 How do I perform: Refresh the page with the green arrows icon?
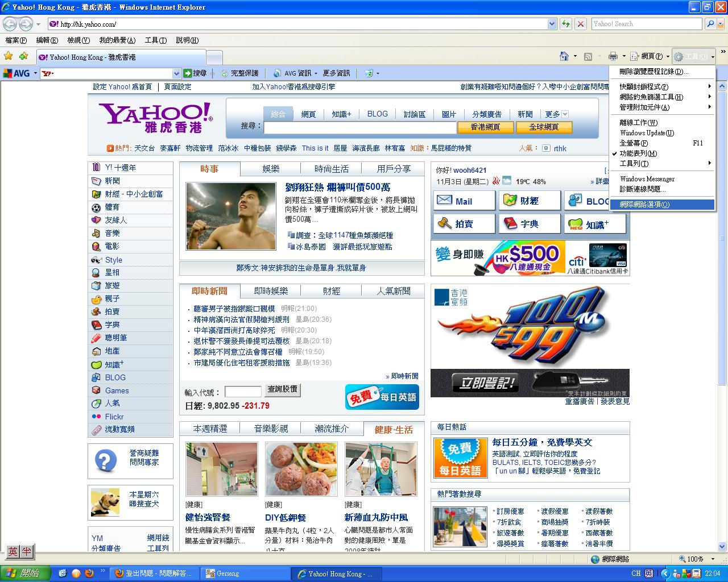click(565, 24)
